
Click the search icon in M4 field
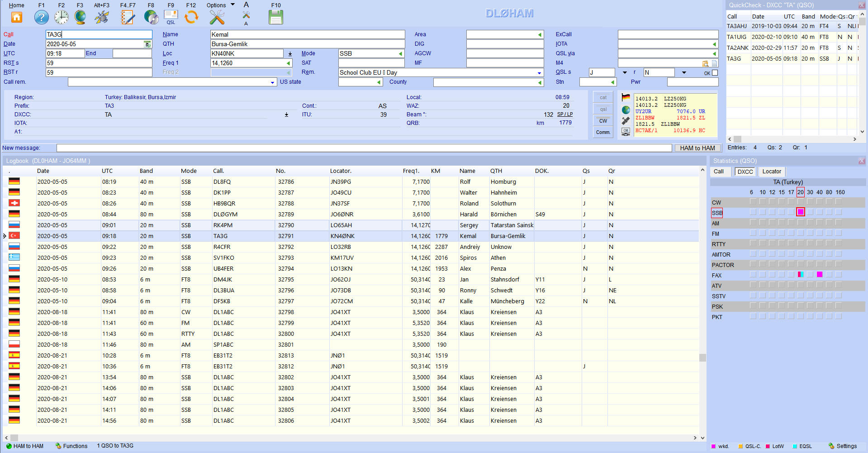[706, 63]
